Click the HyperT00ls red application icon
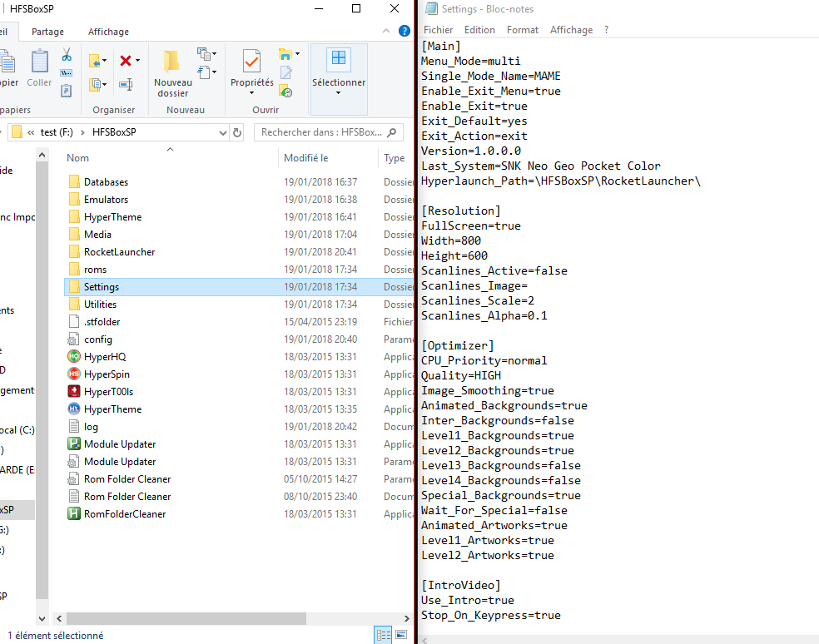The width and height of the screenshot is (819, 644). click(x=74, y=392)
